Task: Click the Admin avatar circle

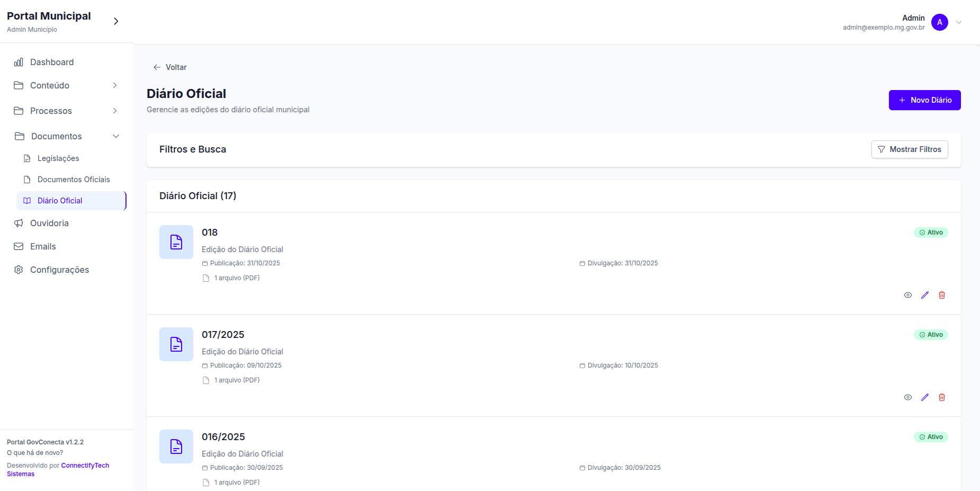Action: 939,22
